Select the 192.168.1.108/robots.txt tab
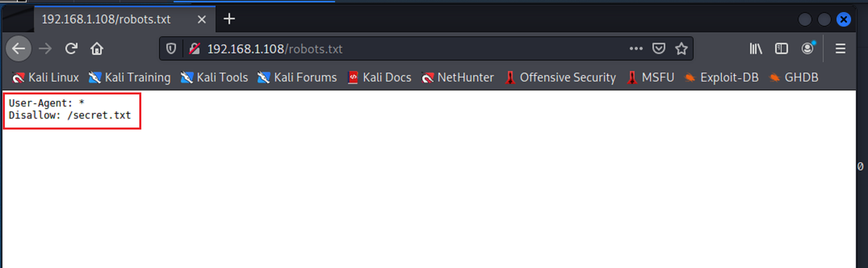The width and height of the screenshot is (868, 268). tap(107, 19)
